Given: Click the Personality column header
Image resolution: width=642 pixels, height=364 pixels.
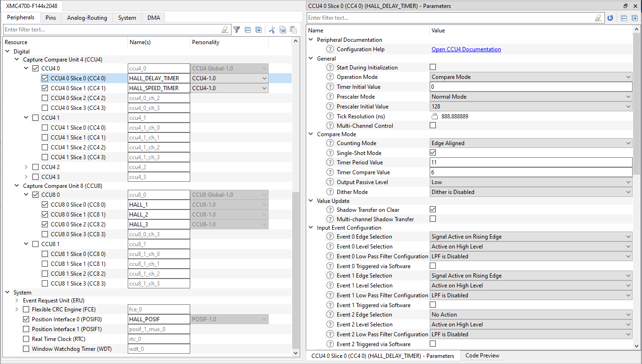Looking at the screenshot, I should pos(229,42).
